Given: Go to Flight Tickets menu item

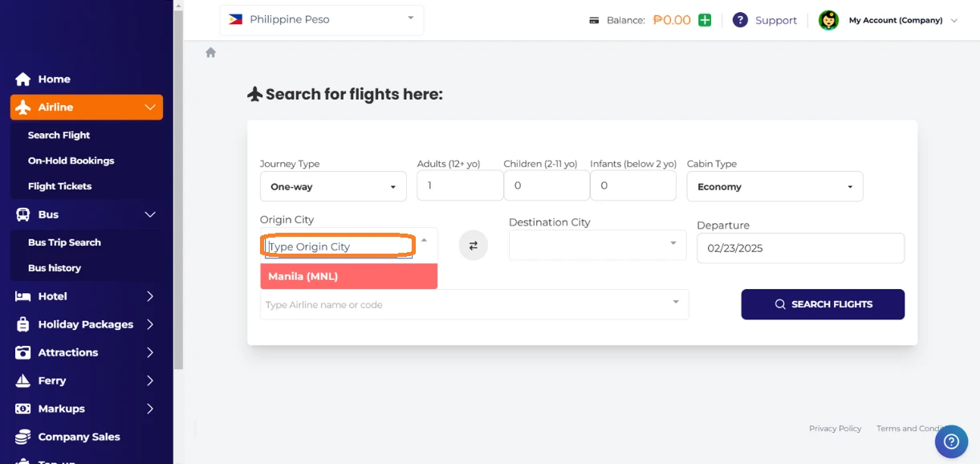Looking at the screenshot, I should click(59, 186).
